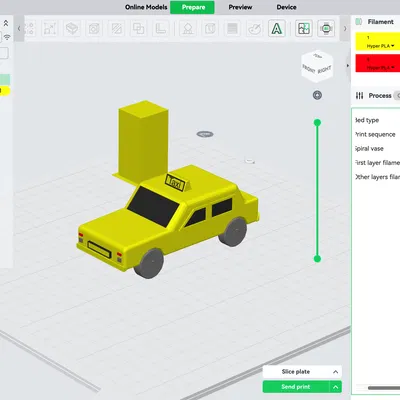
Task: Click the Filament panel header icon
Action: 359,22
